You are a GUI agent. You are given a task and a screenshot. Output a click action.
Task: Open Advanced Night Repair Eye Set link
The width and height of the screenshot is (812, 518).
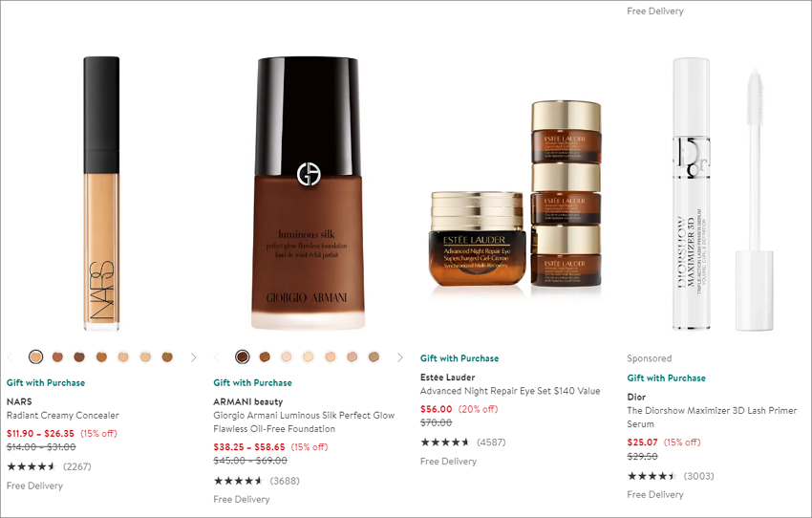point(510,391)
